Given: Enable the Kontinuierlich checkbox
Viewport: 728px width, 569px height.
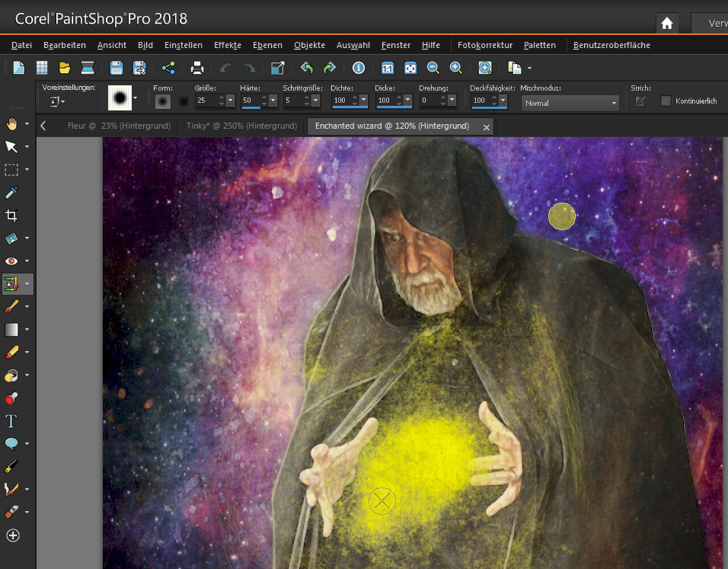Looking at the screenshot, I should tap(666, 101).
